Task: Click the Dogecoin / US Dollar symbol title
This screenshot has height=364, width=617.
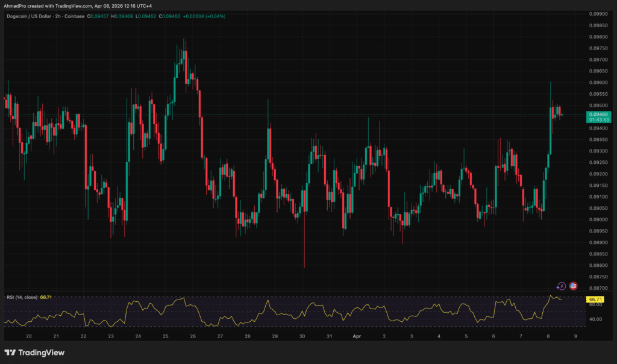Action: 30,16
